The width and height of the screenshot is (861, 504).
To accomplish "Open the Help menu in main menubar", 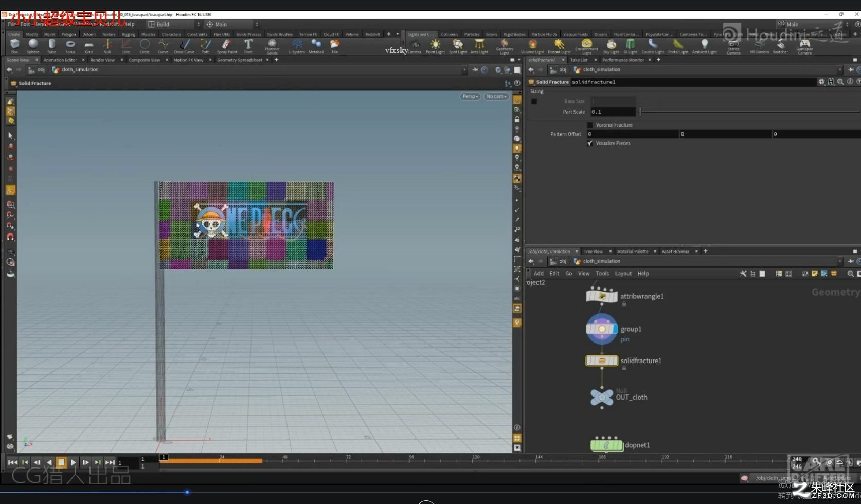I will pyautogui.click(x=130, y=24).
